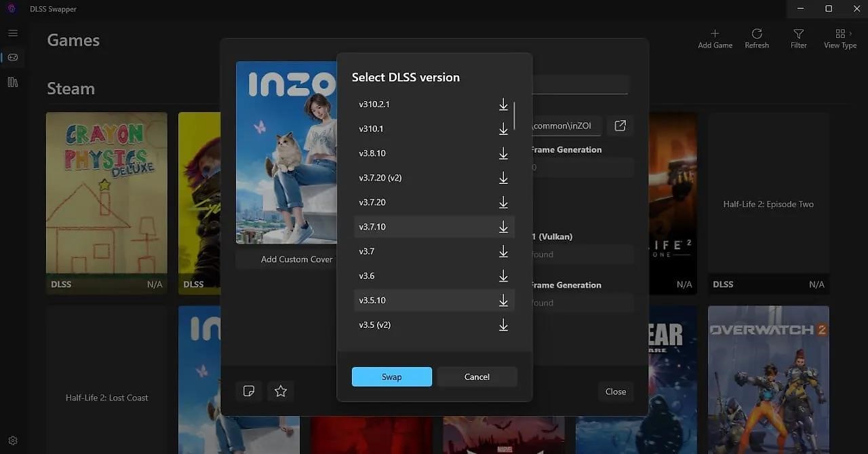Click the download icon beside v3.6
Viewport: 868px width, 454px height.
point(503,276)
